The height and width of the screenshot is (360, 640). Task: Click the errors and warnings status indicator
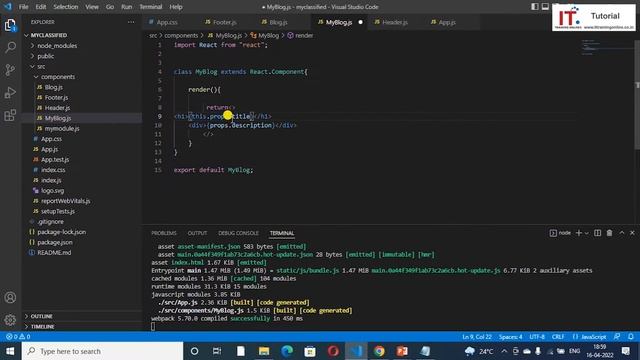(x=18, y=337)
